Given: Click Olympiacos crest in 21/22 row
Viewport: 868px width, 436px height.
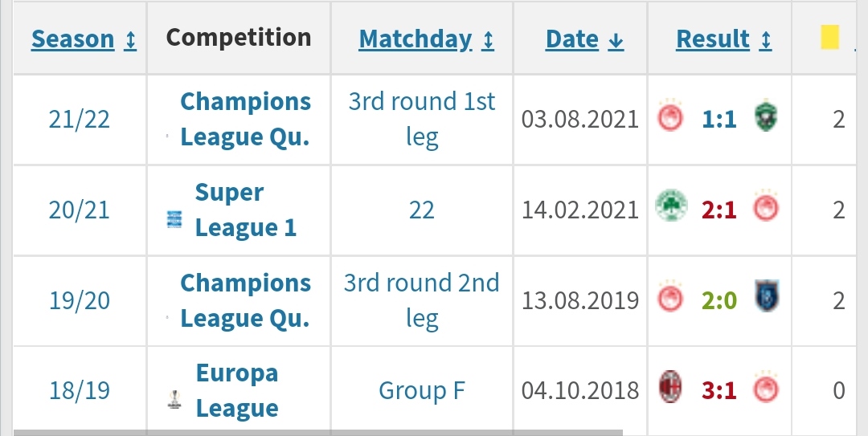Looking at the screenshot, I should (x=670, y=117).
